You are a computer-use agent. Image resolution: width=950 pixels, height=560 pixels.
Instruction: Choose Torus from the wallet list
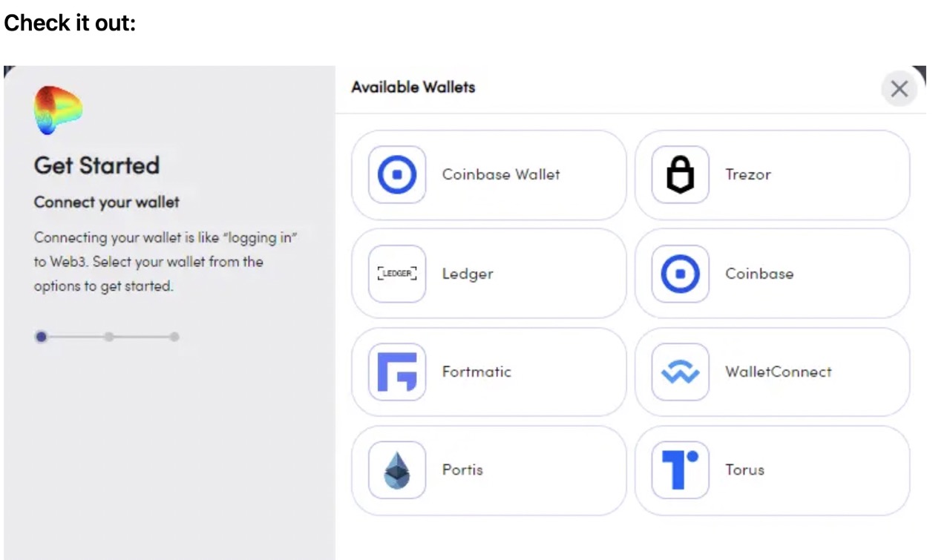[771, 470]
